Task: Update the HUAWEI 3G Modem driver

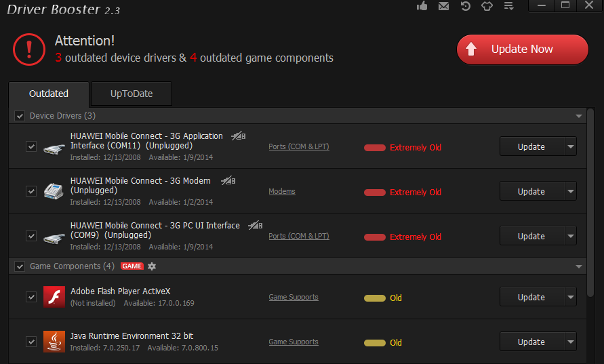Action: click(532, 191)
